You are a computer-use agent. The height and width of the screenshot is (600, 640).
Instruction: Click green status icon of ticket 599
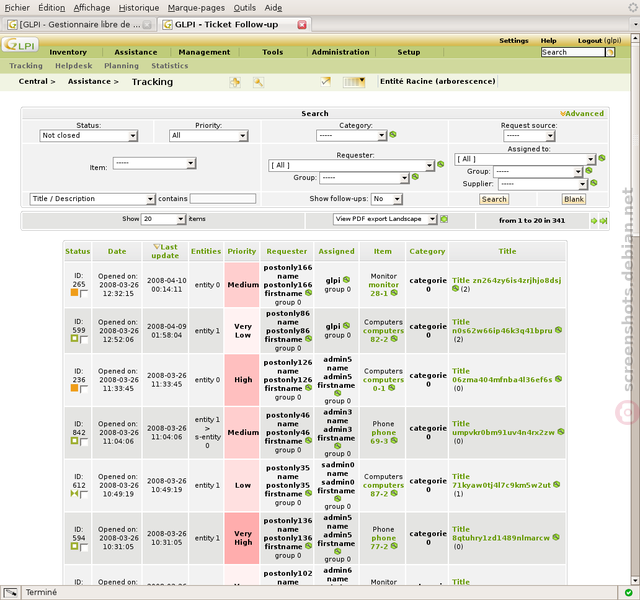click(74, 338)
